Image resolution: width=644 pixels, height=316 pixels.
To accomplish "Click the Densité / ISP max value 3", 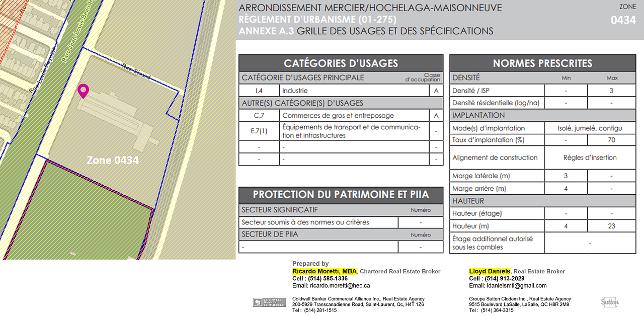I will coord(611,91).
